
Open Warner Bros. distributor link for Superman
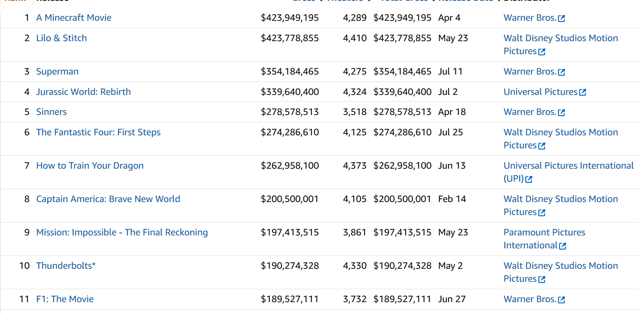[x=530, y=72]
